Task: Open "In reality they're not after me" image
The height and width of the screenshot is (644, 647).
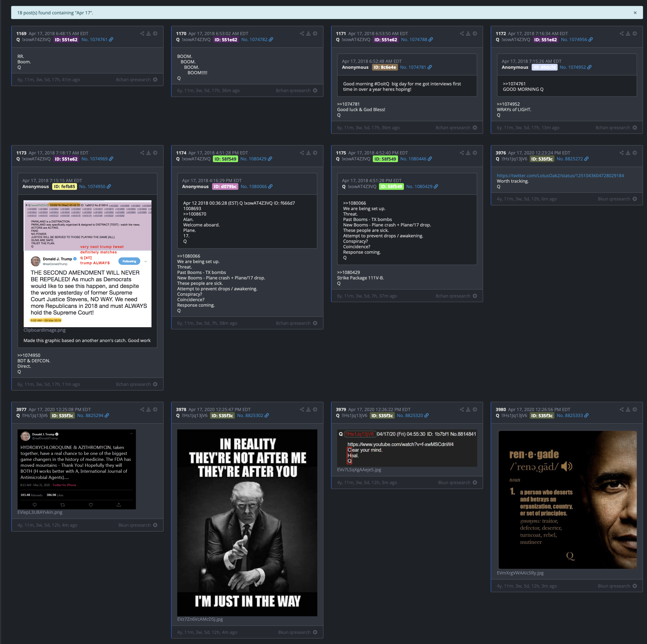Action: 247,522
